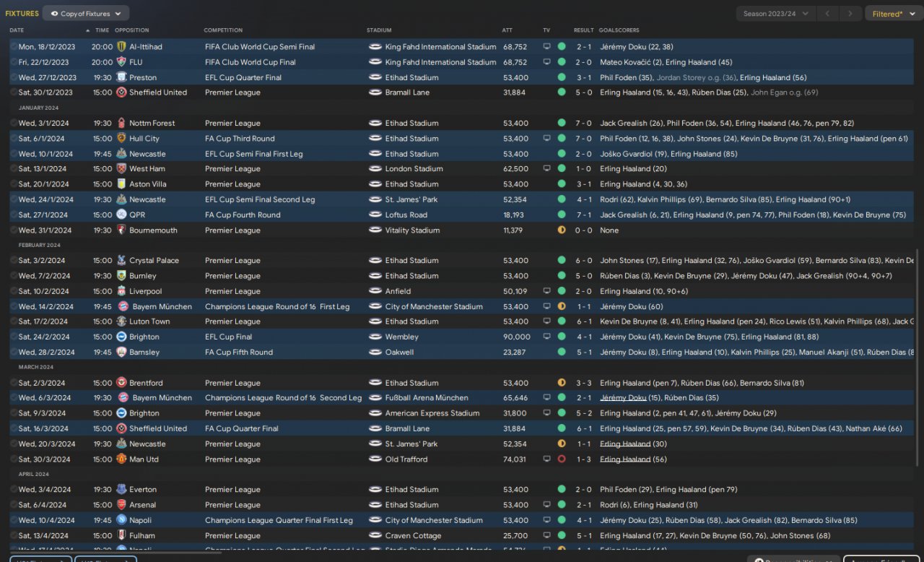Click the stadium icon beside Anfield

pos(375,291)
